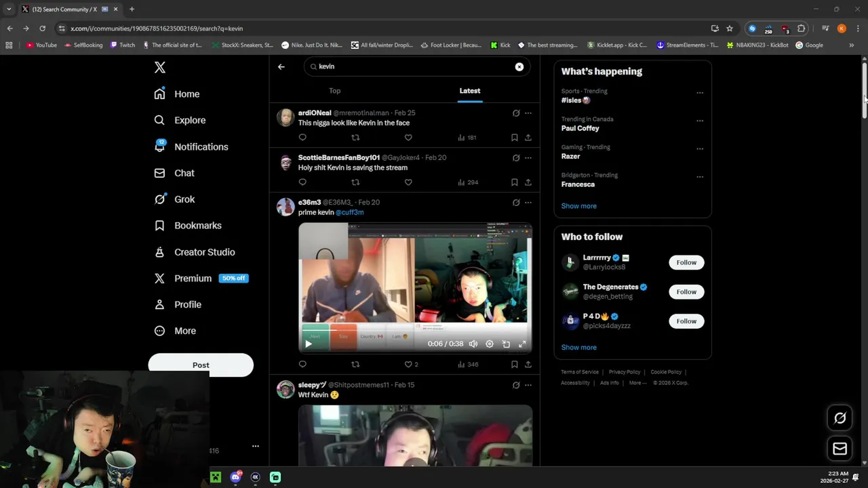Screen dimensions: 868x488
Task: Open Grok action on e36m3's post
Action: coord(516,203)
